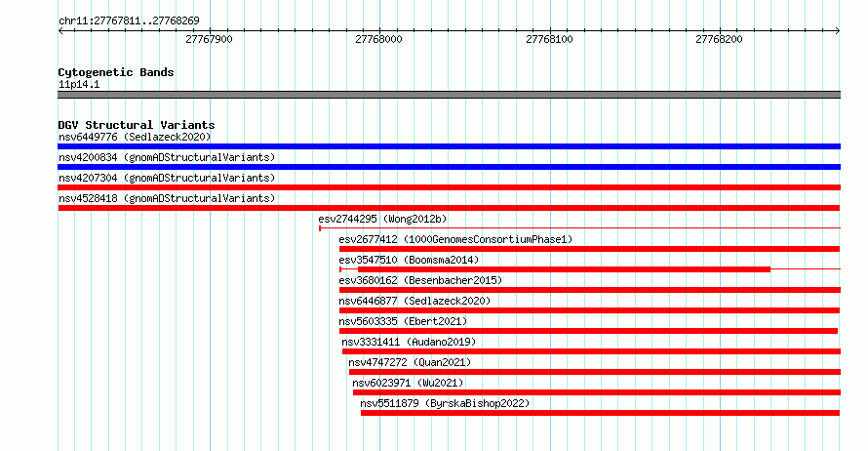This screenshot has height=451, width=868.
Task: Click ruler position 27767900
Action: 210,39
